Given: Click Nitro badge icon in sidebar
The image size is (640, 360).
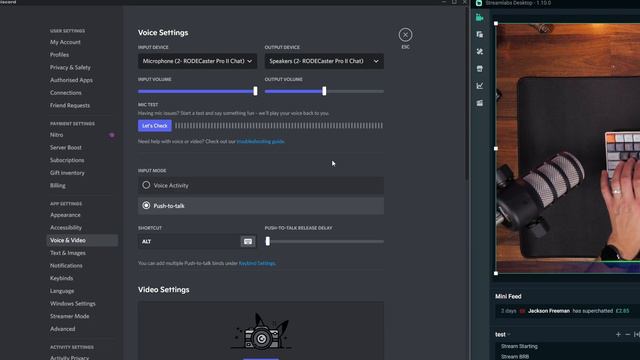Looking at the screenshot, I should pos(111,135).
